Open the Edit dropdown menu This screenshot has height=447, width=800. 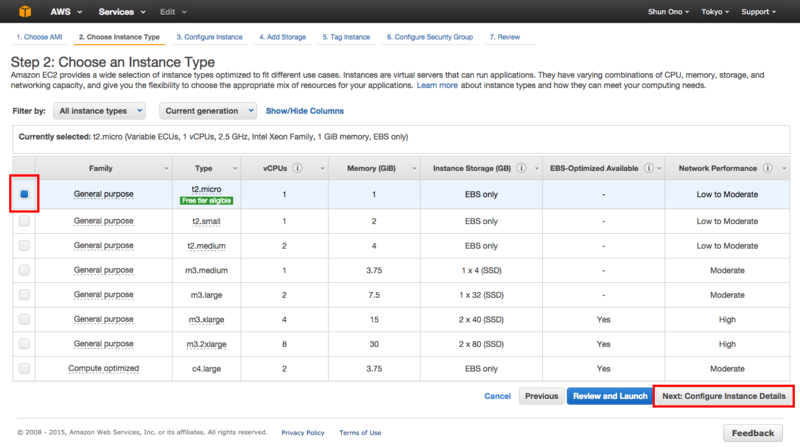[173, 11]
